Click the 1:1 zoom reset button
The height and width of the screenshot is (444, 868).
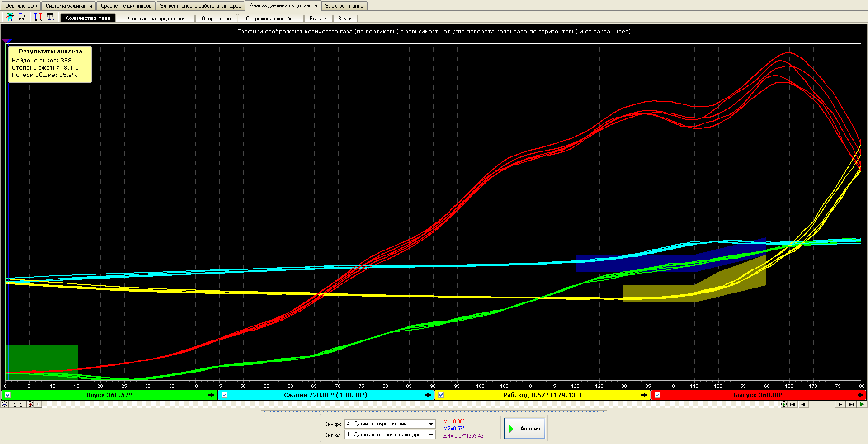click(x=18, y=405)
